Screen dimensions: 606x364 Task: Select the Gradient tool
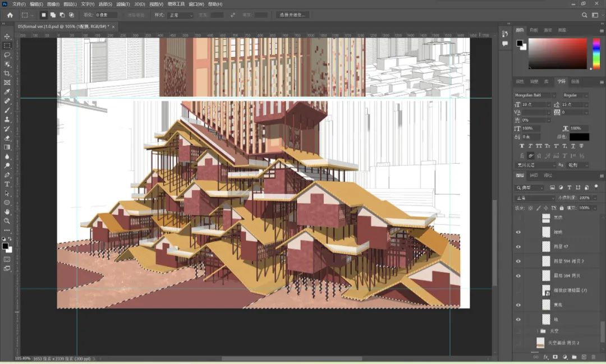[x=7, y=147]
